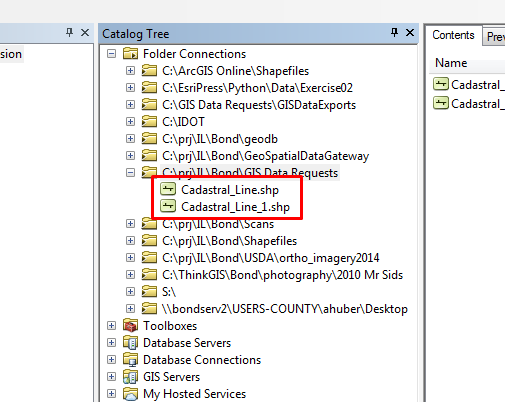Click the GeoSpatialDataGateway folder icon
Image resolution: width=505 pixels, height=402 pixels.
[149, 155]
